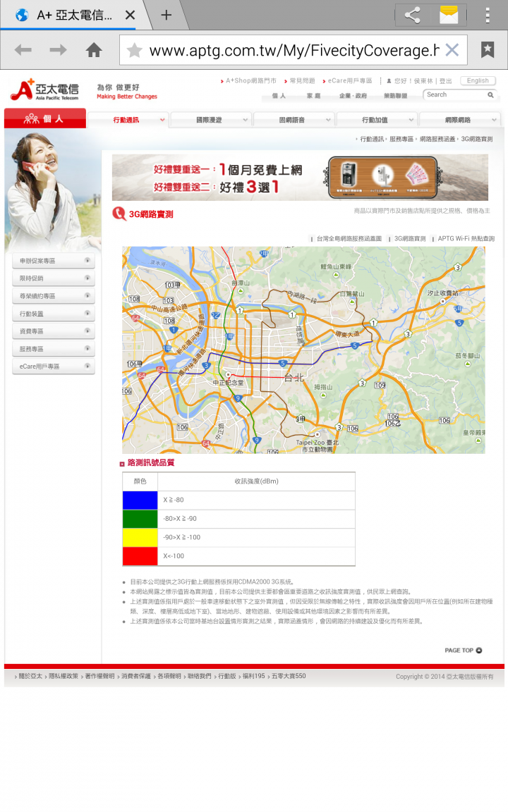The height and width of the screenshot is (812, 508).
Task: Expand the 固網語音 dropdown menu
Action: (294, 120)
